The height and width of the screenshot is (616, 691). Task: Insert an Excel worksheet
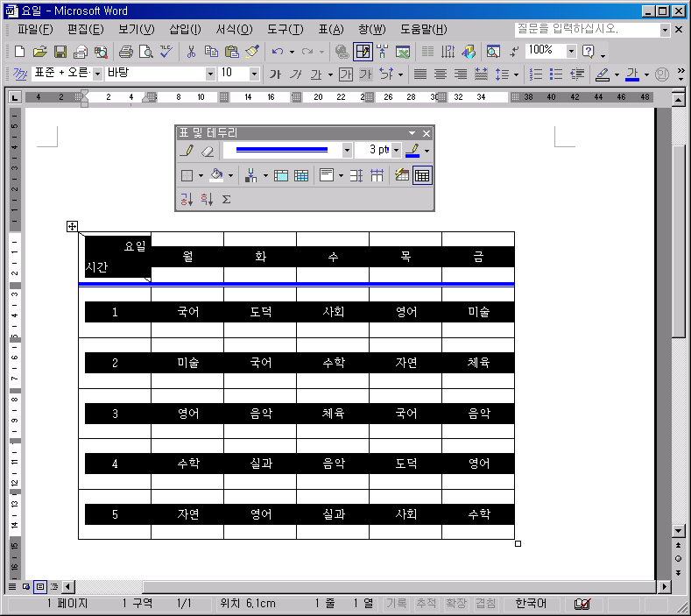point(403,52)
